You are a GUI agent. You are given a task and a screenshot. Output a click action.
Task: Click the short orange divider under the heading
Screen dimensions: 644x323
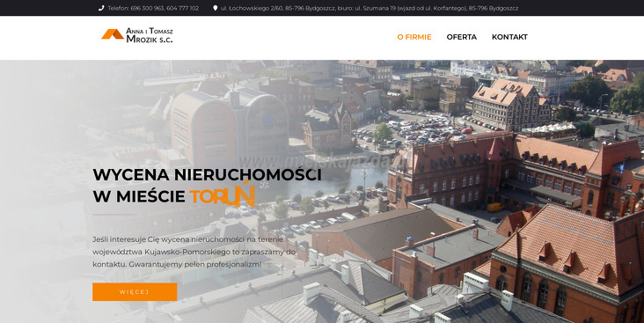[x=113, y=215]
